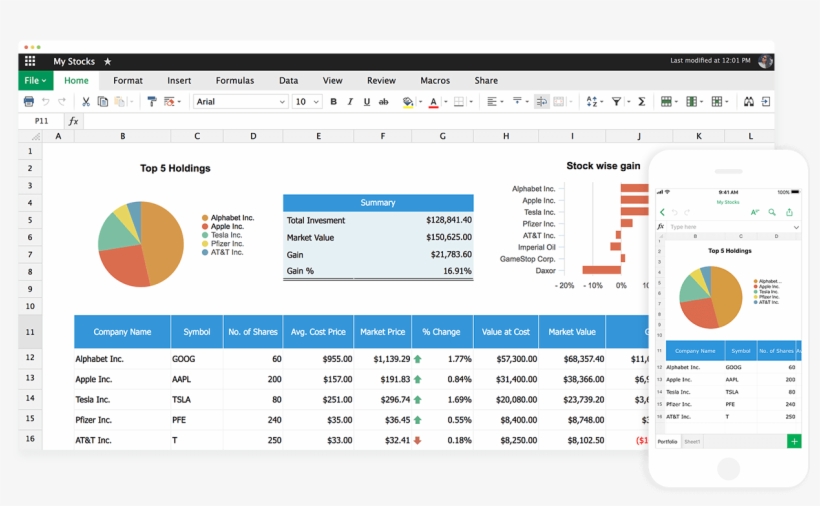Open the fill color dropdown arrow

[420, 102]
